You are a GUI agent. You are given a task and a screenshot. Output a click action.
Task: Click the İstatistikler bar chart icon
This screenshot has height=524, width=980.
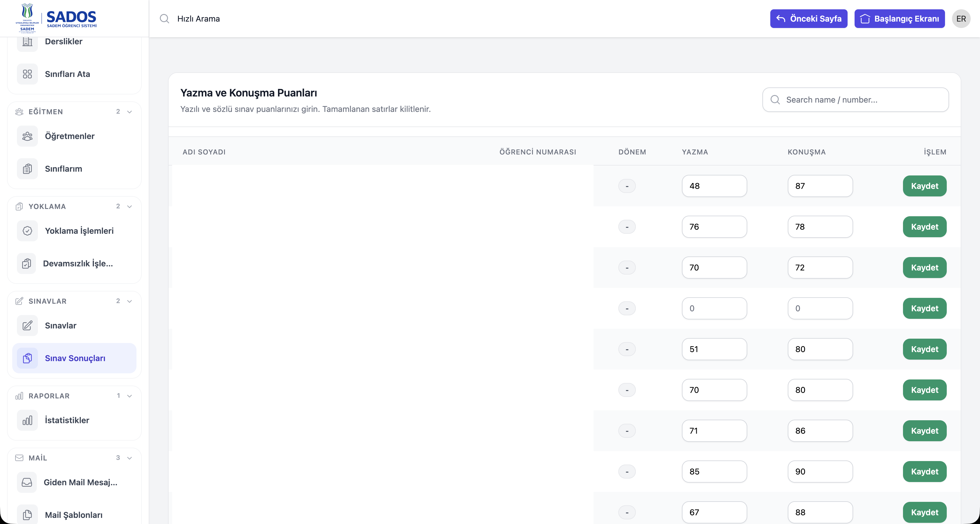point(27,420)
